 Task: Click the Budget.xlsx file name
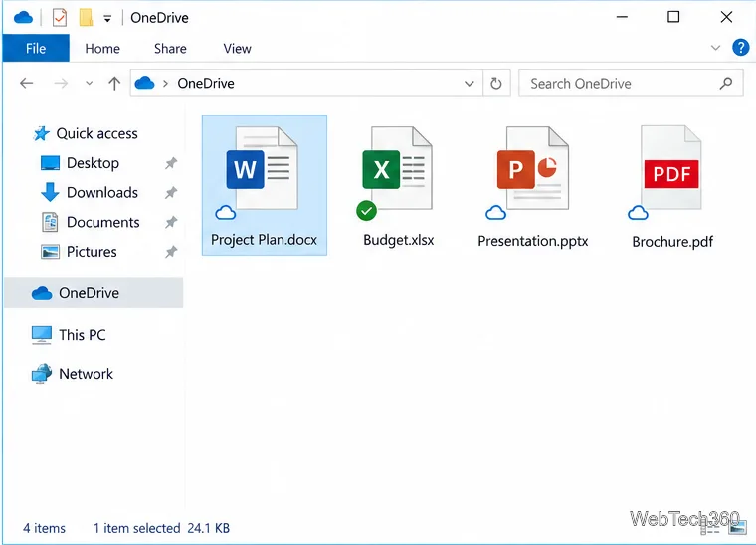[x=398, y=240]
